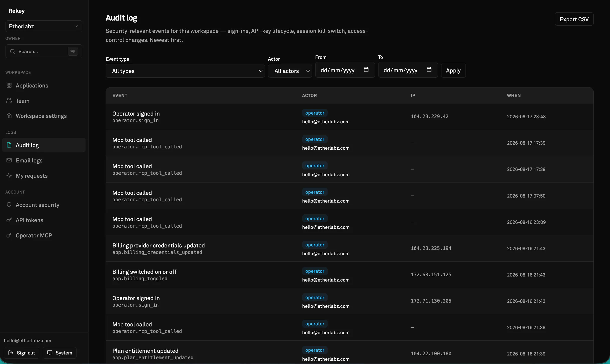Click IP address 104.22.100.180
This screenshot has width=610, height=364.
(431, 353)
